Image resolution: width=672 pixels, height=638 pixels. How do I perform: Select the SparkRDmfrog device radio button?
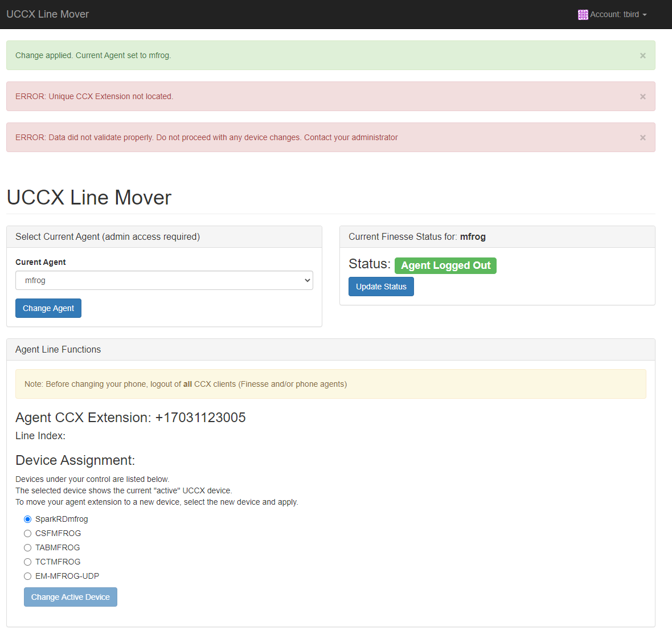(28, 520)
